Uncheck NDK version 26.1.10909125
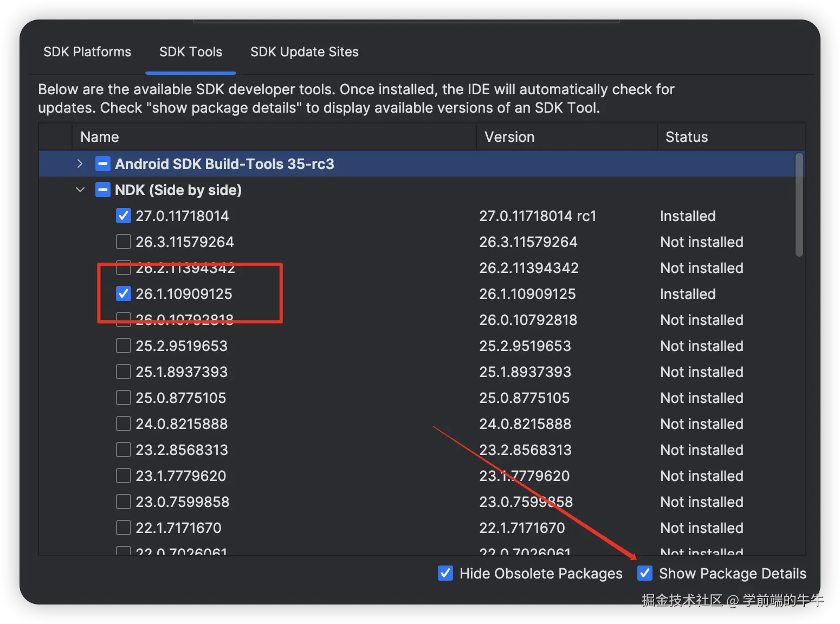Viewport: 840px width, 624px height. pos(124,294)
